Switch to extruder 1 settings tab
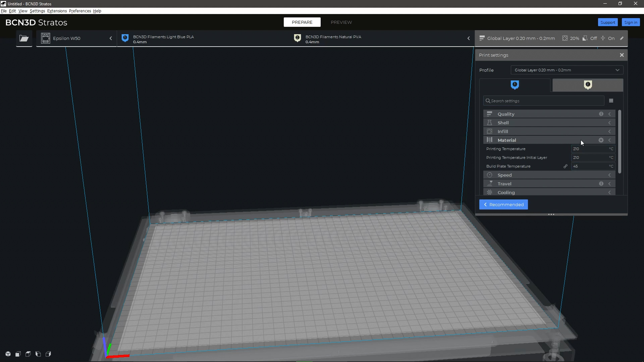Viewport: 644px width, 362px height. pyautogui.click(x=515, y=85)
